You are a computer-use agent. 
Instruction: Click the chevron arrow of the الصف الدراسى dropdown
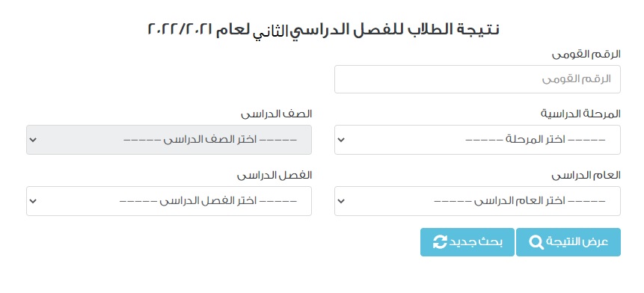(33, 140)
